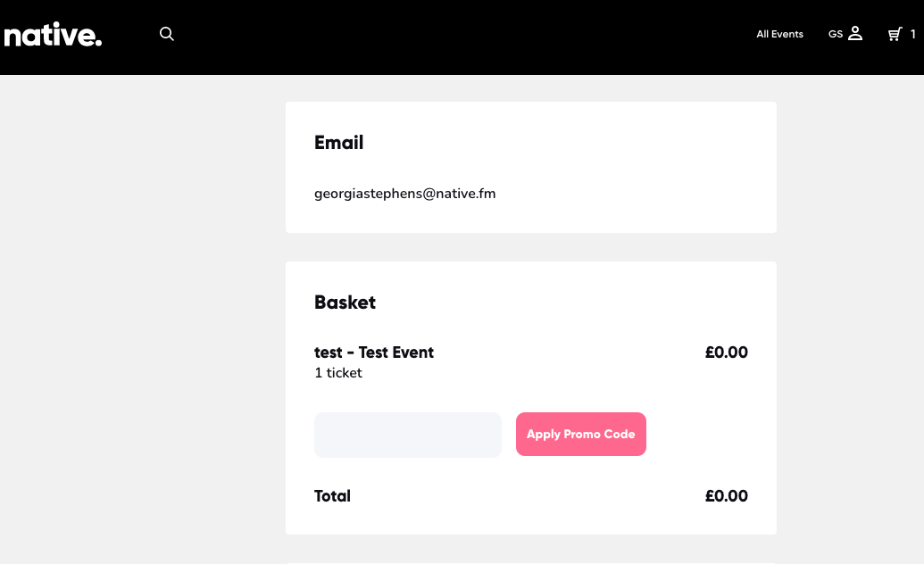Click the Total label in basket
This screenshot has width=924, height=564.
pos(332,496)
